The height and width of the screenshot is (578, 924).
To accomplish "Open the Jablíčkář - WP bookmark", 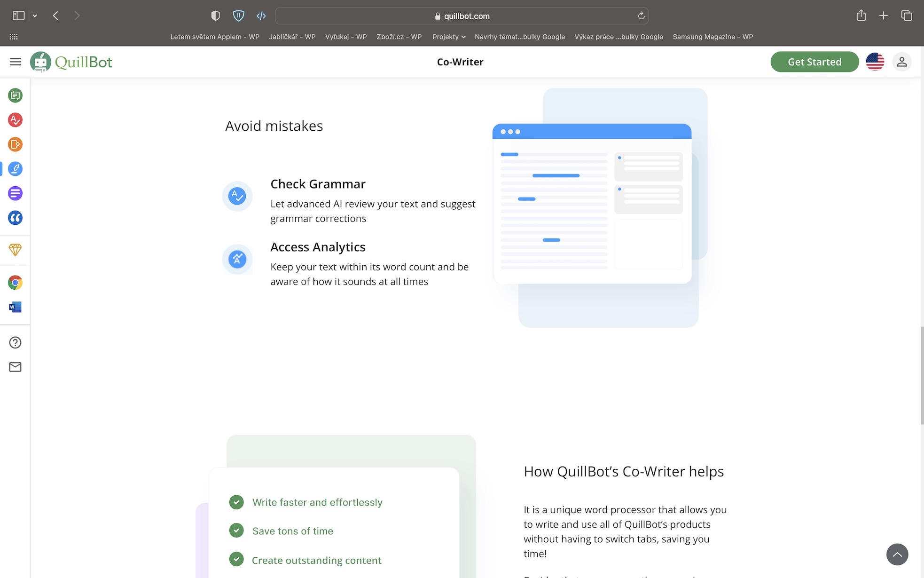I will tap(292, 37).
